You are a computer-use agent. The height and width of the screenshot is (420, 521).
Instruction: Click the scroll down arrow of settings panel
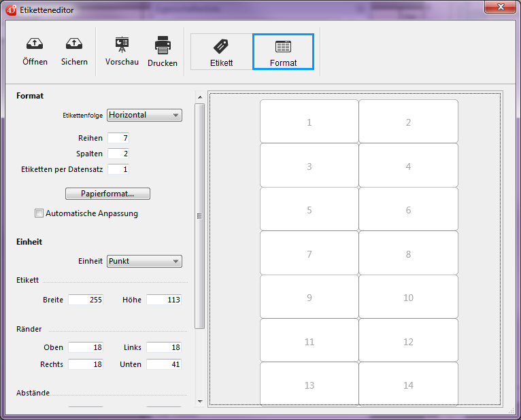pos(200,401)
